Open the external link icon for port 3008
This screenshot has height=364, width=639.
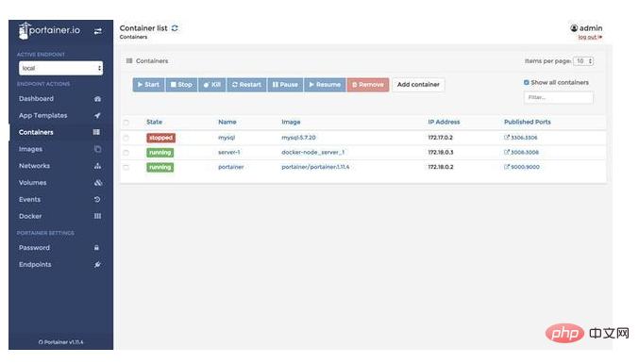[x=507, y=152]
